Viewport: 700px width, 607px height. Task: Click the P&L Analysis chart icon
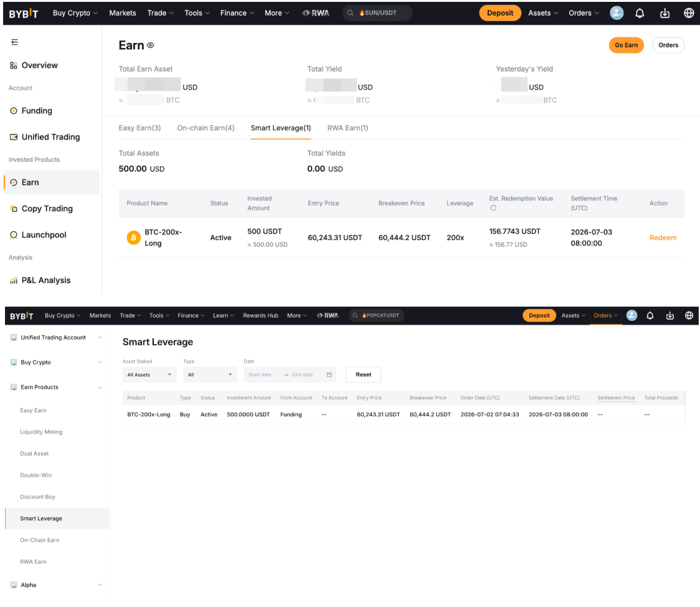pyautogui.click(x=14, y=280)
